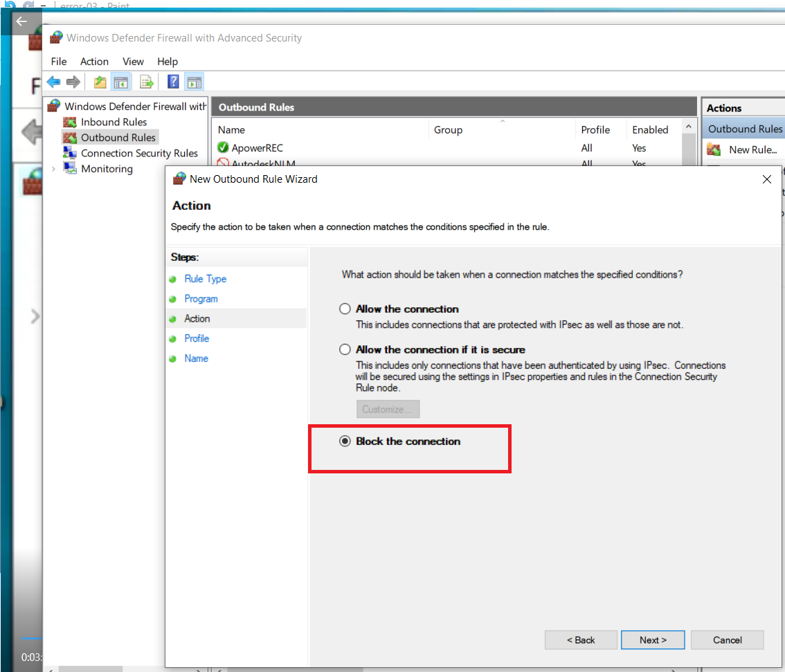Click the current Action step in Steps list
The width and height of the screenshot is (785, 672).
pos(197,319)
